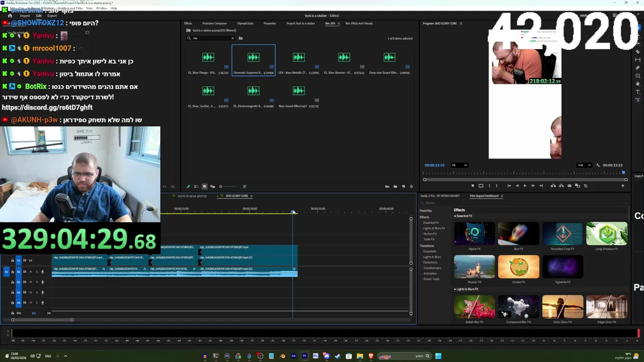Switch to the Effects panel tab
644x362 pixels.
coord(188,23)
